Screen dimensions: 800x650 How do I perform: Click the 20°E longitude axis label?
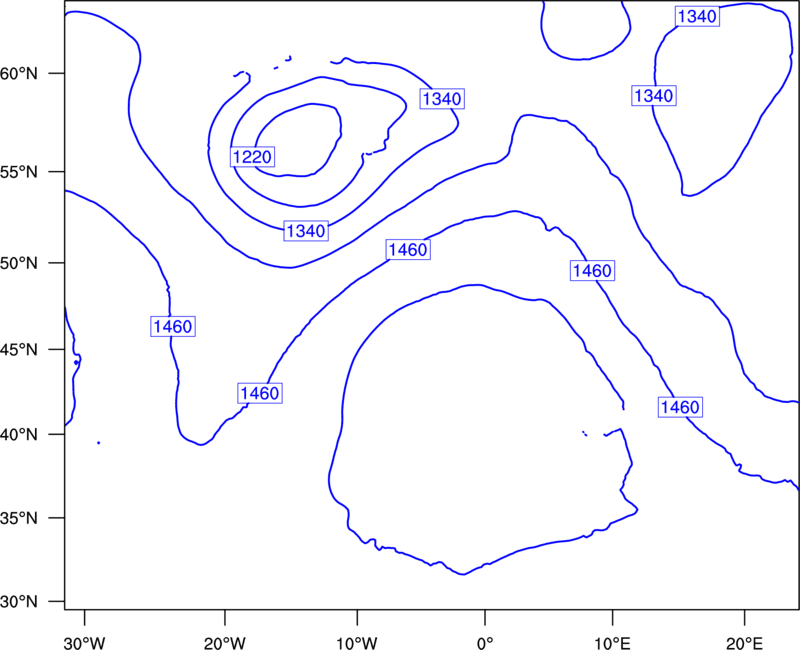tap(744, 643)
